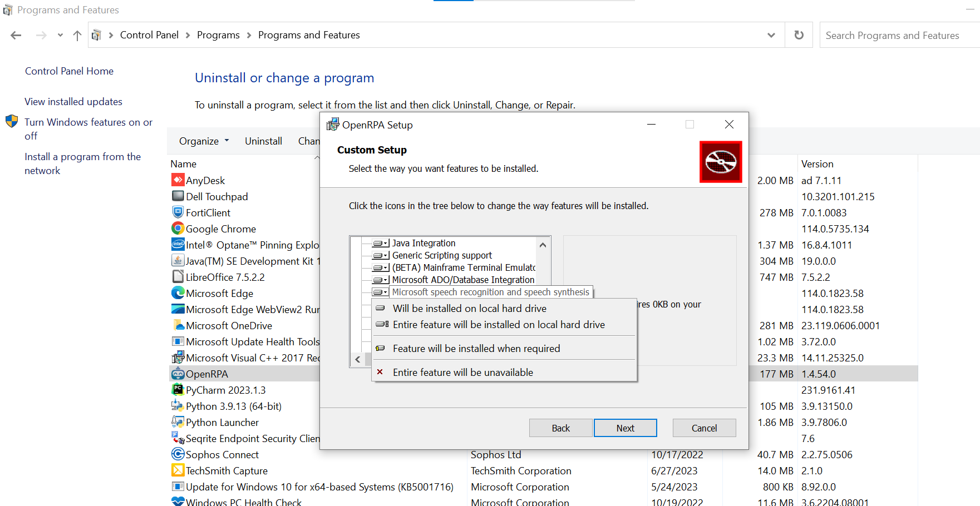
Task: Click the Version column header
Action: click(817, 164)
